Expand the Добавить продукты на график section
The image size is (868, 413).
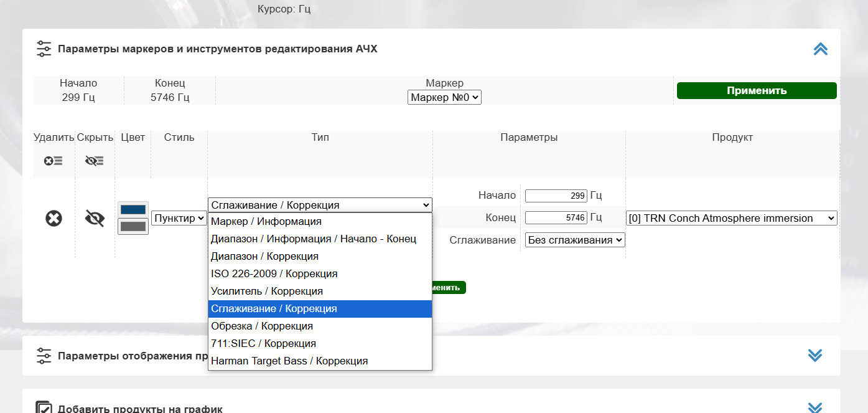(x=814, y=408)
